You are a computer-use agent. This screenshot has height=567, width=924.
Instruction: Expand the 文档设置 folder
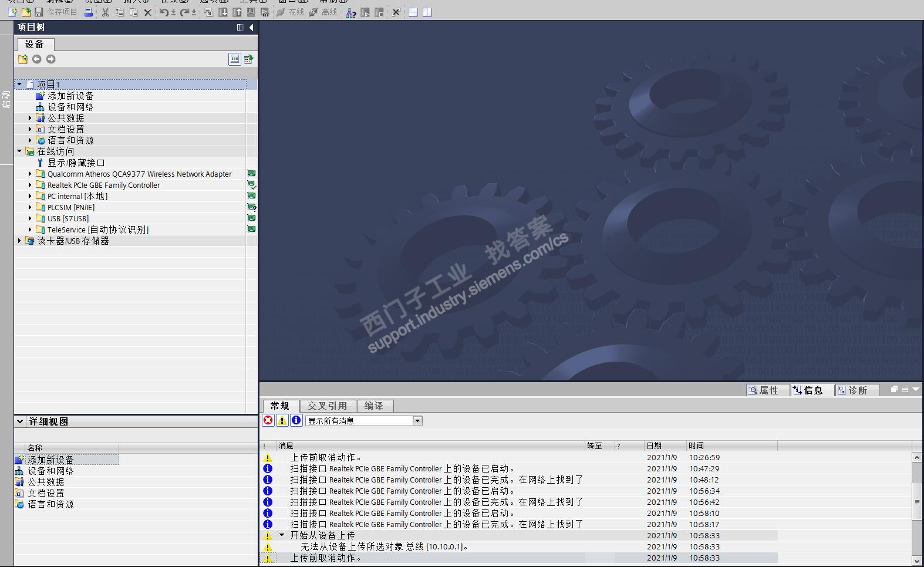tap(30, 129)
